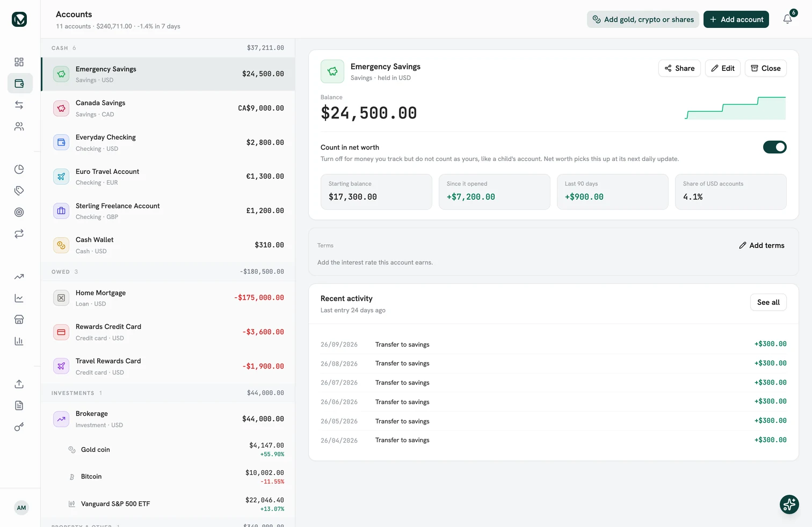Open the AM user avatar
The image size is (812, 527).
click(21, 508)
